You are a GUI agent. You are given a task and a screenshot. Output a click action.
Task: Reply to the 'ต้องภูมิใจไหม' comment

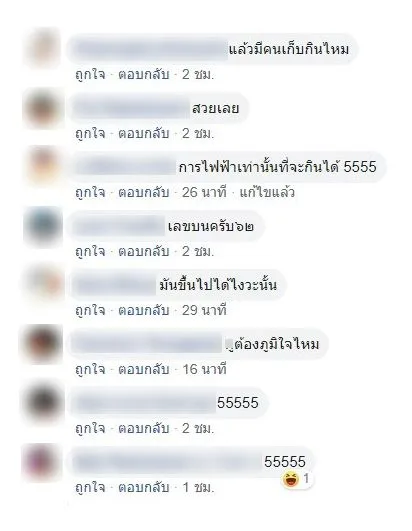[x=144, y=369]
